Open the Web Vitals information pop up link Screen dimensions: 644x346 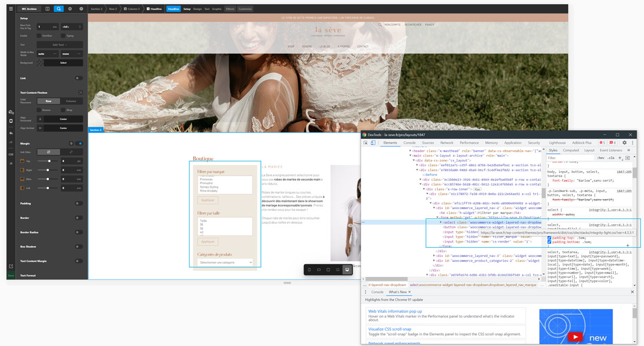click(395, 311)
